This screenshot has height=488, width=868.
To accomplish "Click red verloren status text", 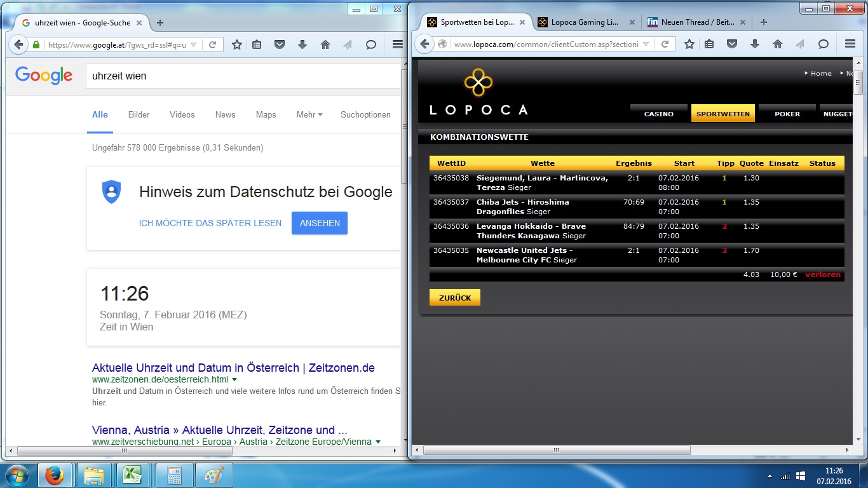I will (823, 274).
